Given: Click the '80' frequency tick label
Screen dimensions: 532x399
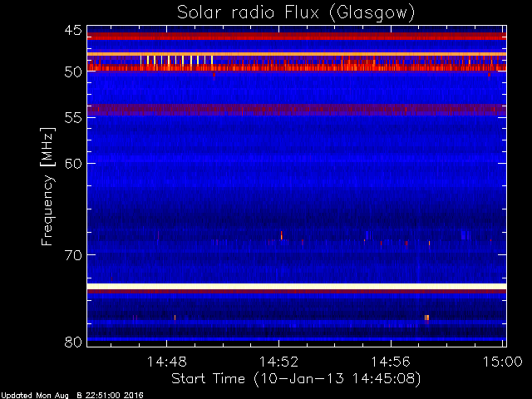Looking at the screenshot, I should pyautogui.click(x=73, y=342).
